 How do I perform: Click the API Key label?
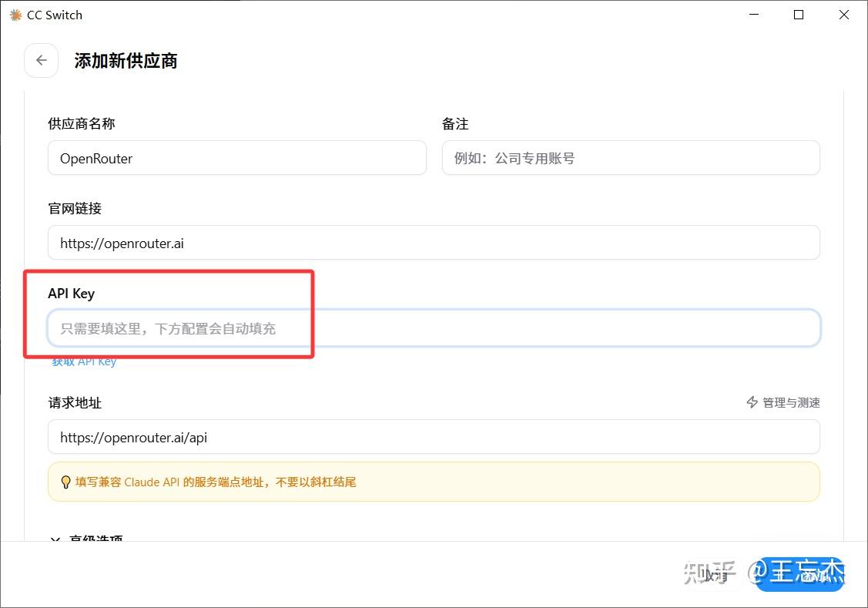tap(72, 294)
